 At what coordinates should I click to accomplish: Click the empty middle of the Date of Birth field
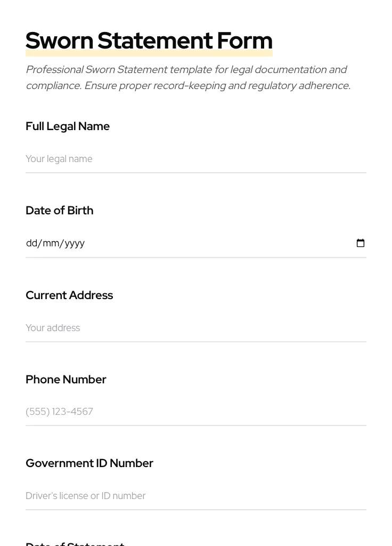tap(213, 243)
